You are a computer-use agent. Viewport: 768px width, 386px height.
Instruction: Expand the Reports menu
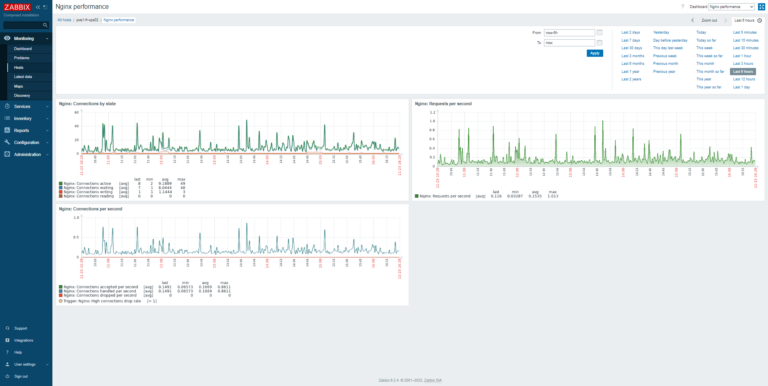coord(47,131)
